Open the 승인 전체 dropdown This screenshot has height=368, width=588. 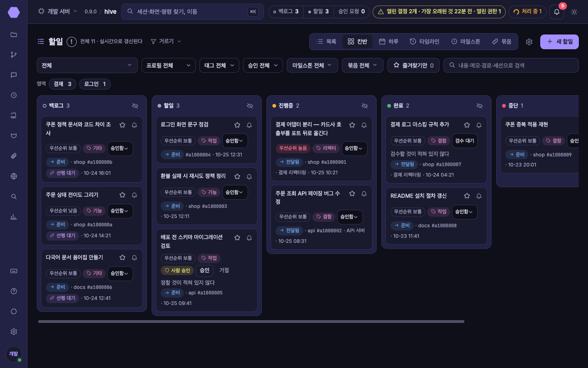(263, 65)
